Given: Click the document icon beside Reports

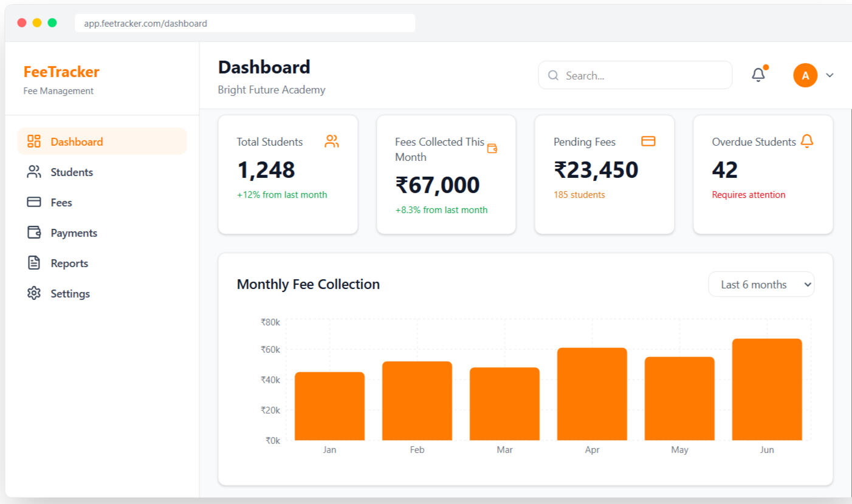Looking at the screenshot, I should click(34, 263).
